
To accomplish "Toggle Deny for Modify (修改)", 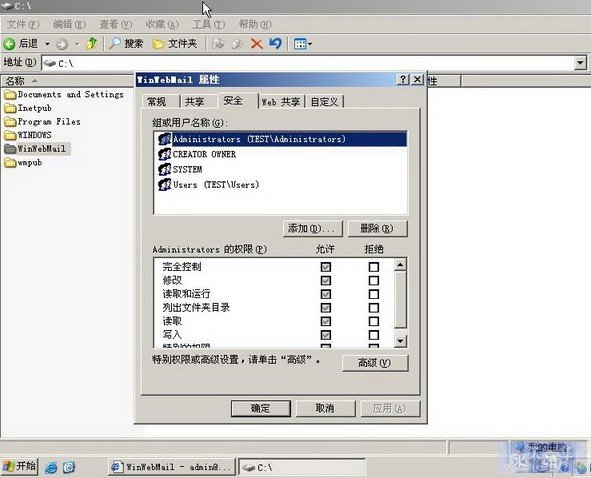I will [x=374, y=281].
